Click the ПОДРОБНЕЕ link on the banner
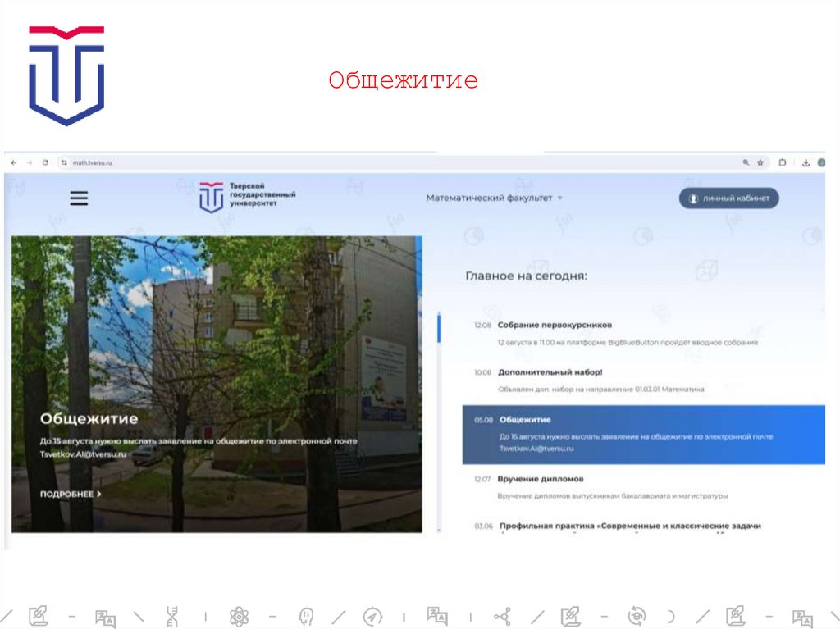The width and height of the screenshot is (840, 629). click(71, 494)
